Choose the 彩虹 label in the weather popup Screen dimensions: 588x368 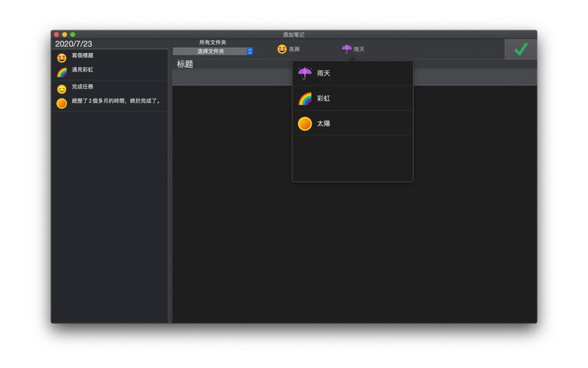tap(323, 99)
